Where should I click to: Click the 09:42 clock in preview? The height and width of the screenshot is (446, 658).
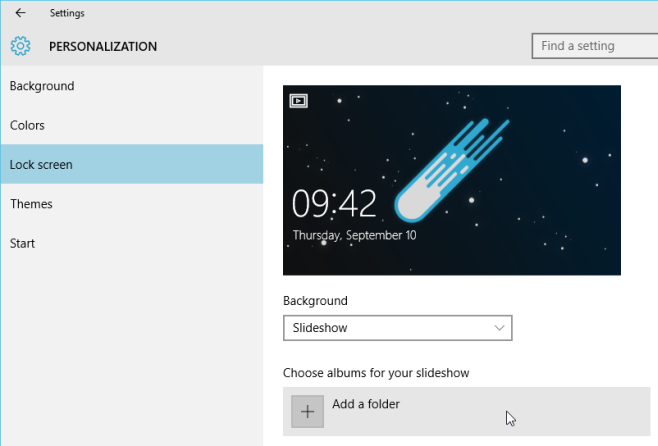tap(334, 204)
